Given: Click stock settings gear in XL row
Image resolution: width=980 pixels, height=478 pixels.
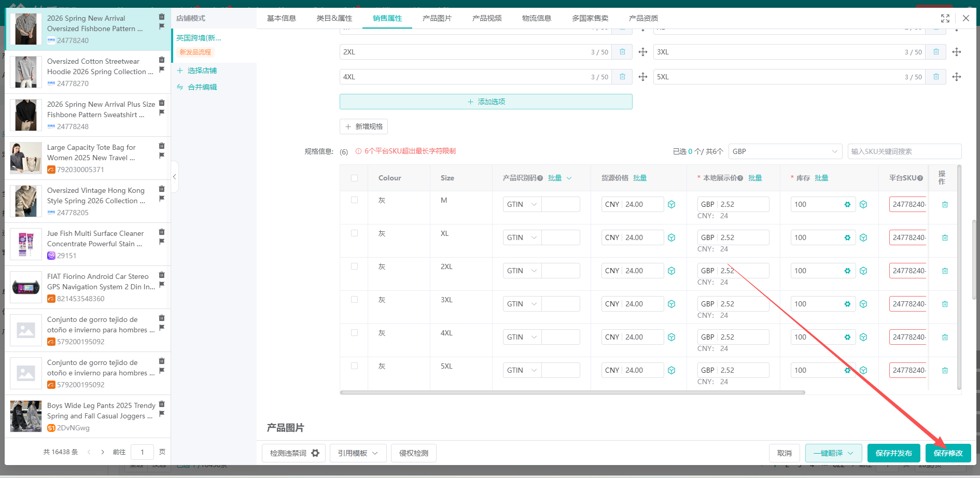Looking at the screenshot, I should (x=847, y=237).
